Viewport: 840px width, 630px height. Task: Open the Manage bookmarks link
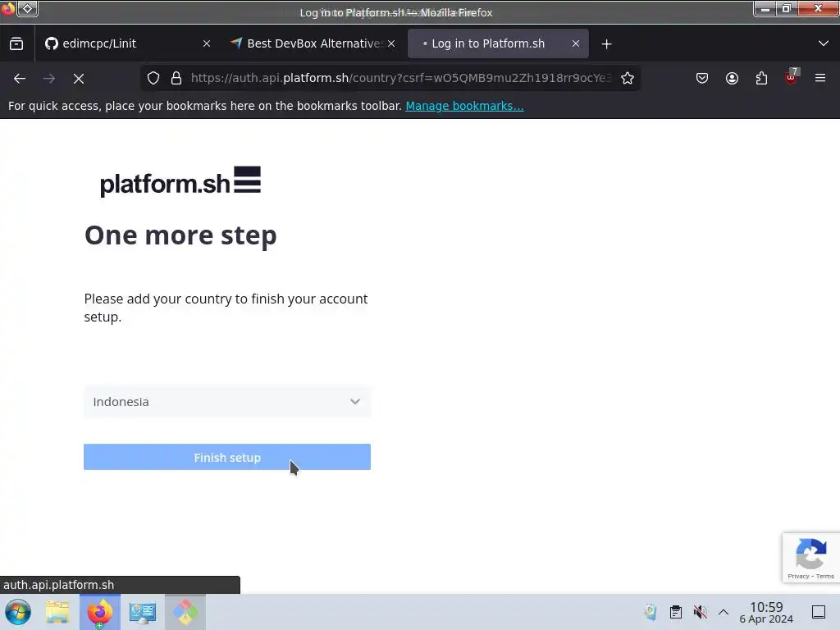pos(464,106)
